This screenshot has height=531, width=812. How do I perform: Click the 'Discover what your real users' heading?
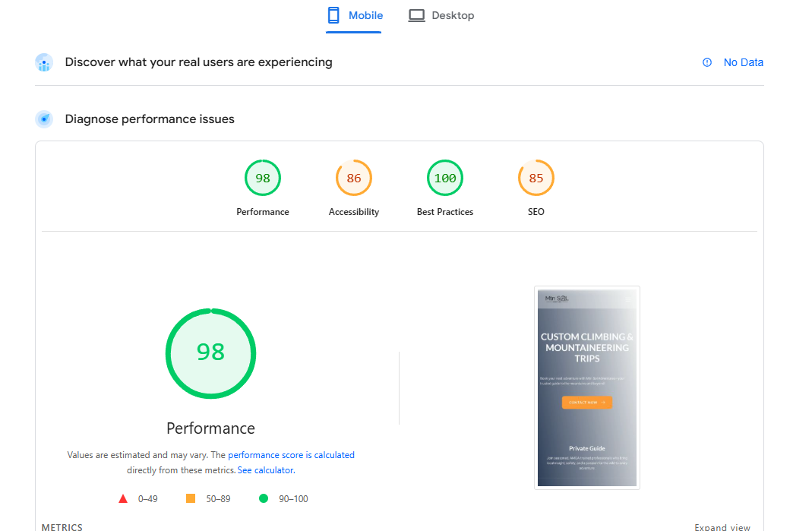point(198,62)
